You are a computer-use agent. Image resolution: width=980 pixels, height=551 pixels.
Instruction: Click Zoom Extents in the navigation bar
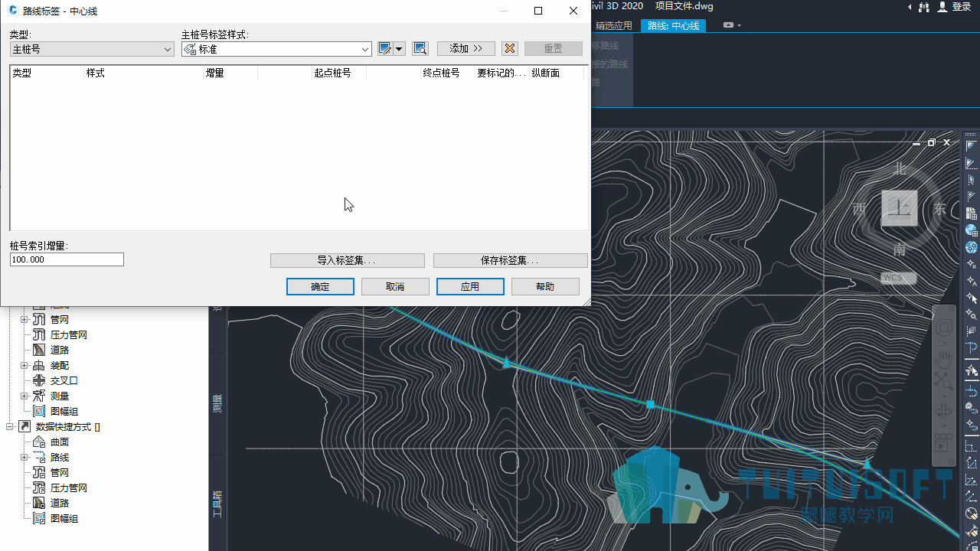click(944, 381)
